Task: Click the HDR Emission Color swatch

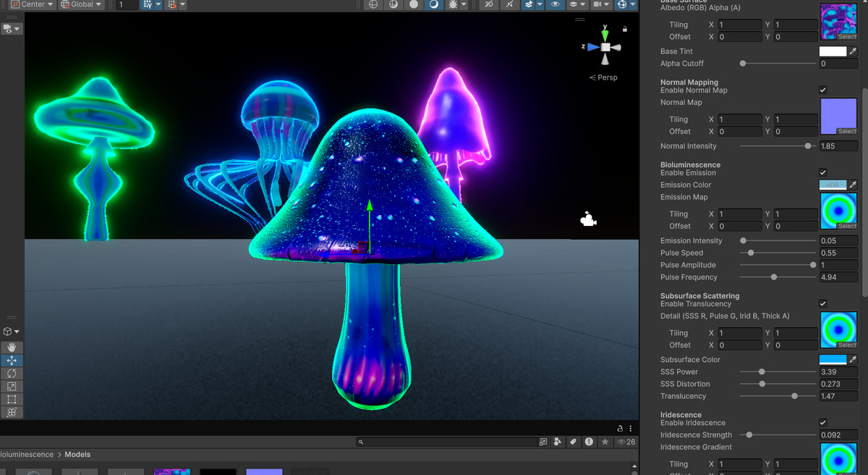Action: (832, 185)
